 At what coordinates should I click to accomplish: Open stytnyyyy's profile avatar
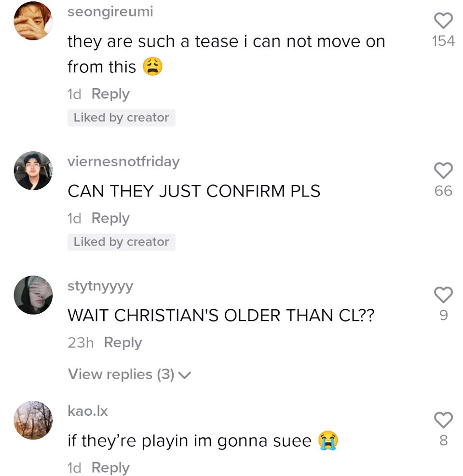33,295
